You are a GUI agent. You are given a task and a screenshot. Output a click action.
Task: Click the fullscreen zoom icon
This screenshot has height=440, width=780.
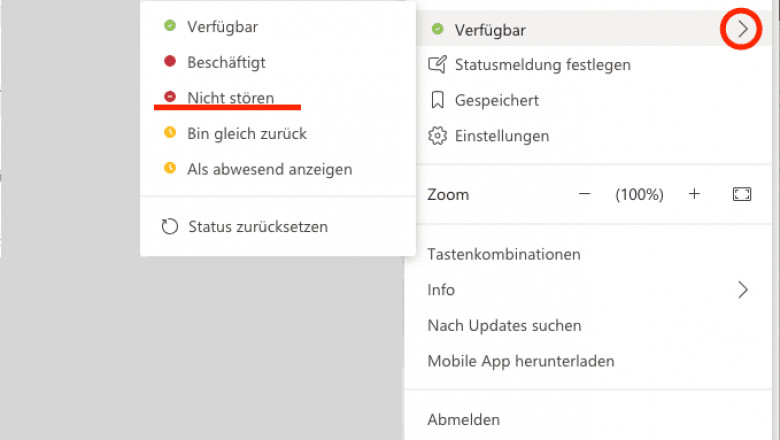(x=742, y=194)
